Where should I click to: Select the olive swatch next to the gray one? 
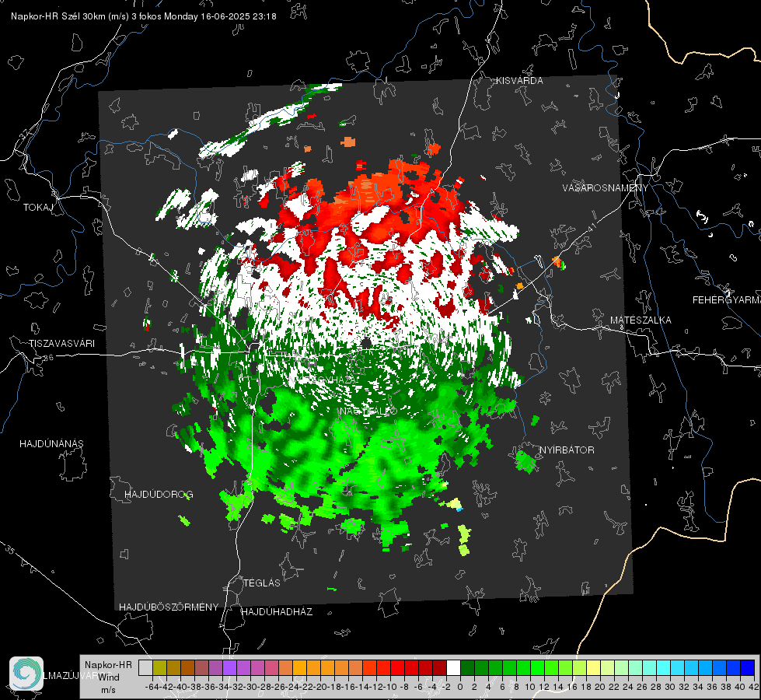coord(159,667)
